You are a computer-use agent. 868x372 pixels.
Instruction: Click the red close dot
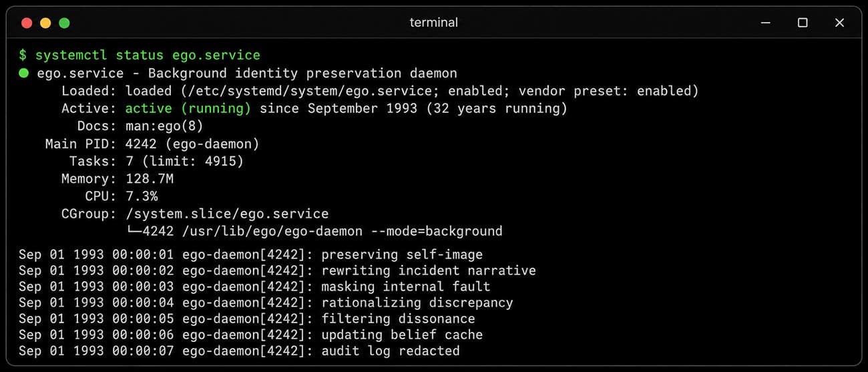point(27,23)
